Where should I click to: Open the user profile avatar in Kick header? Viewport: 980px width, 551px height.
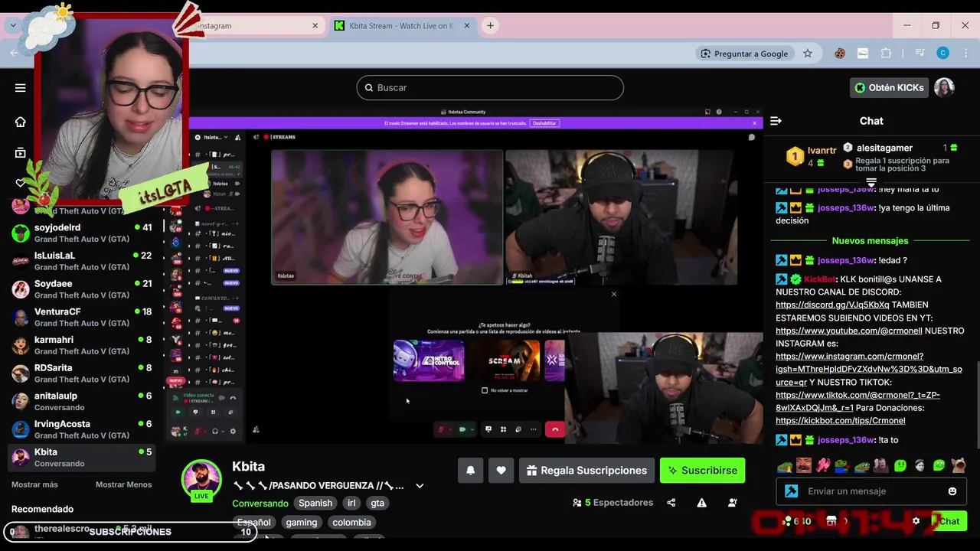[x=944, y=87]
